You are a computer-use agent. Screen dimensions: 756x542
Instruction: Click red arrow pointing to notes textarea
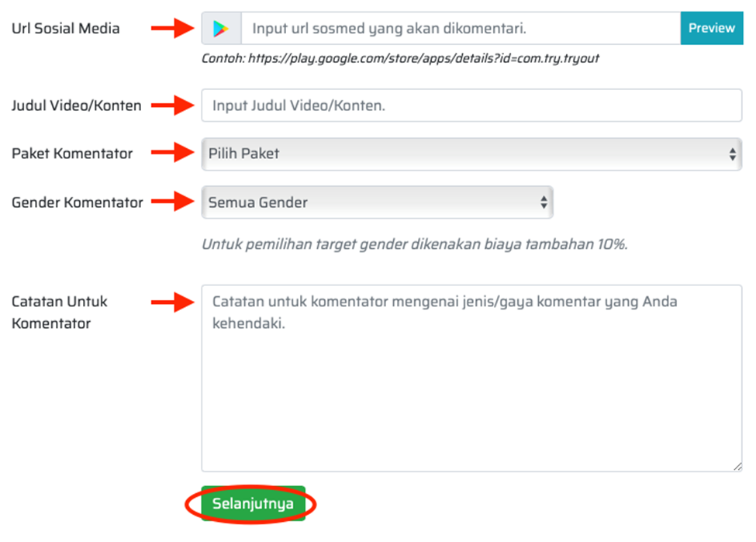171,302
